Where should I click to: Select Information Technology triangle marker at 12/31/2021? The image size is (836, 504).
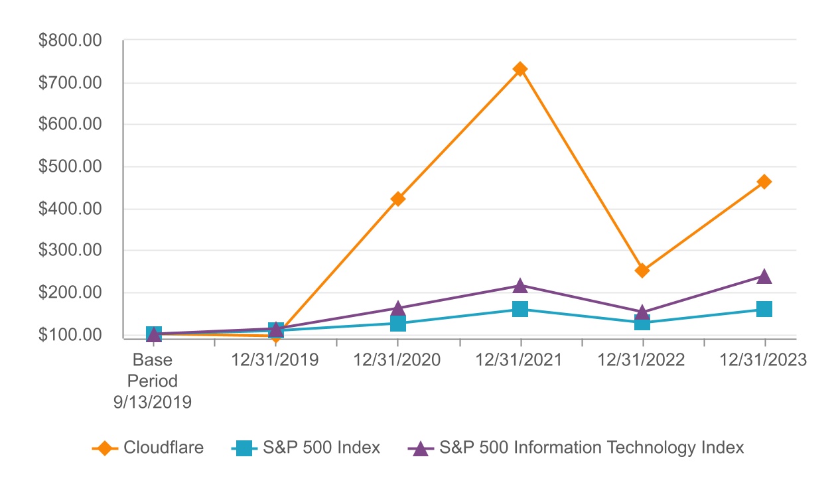click(520, 286)
